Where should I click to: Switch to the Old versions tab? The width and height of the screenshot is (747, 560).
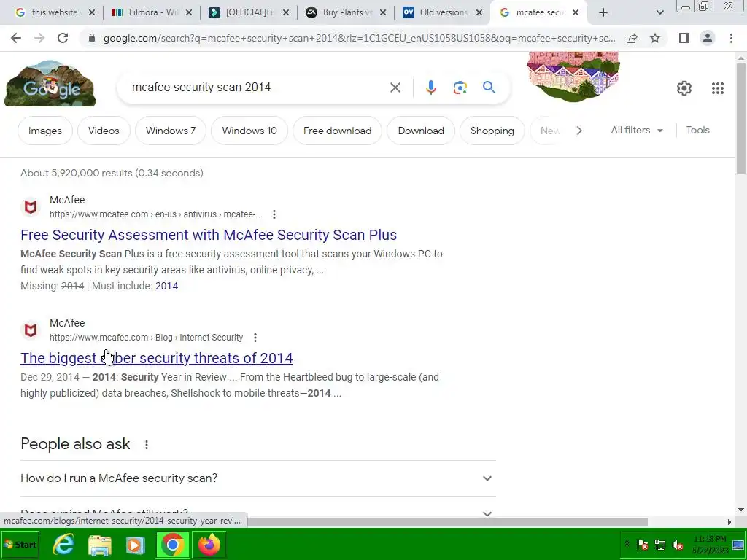coord(443,12)
